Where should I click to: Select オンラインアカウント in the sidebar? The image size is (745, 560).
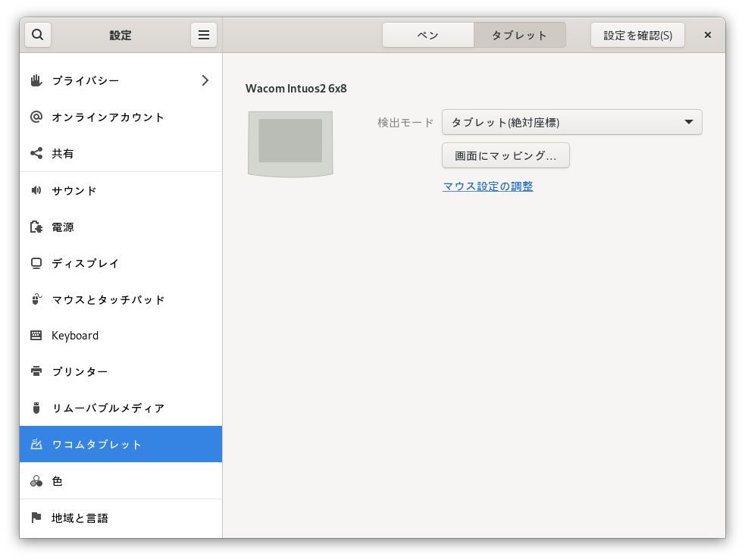pyautogui.click(x=121, y=117)
